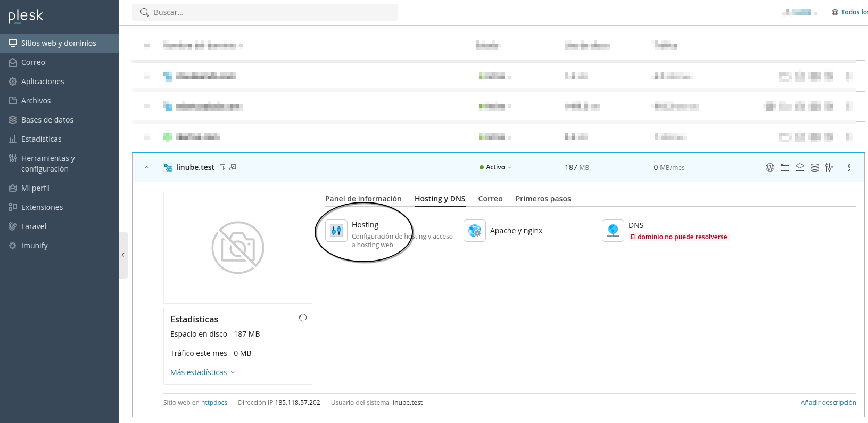
Task: Open Herramientas y configuración
Action: [60, 164]
